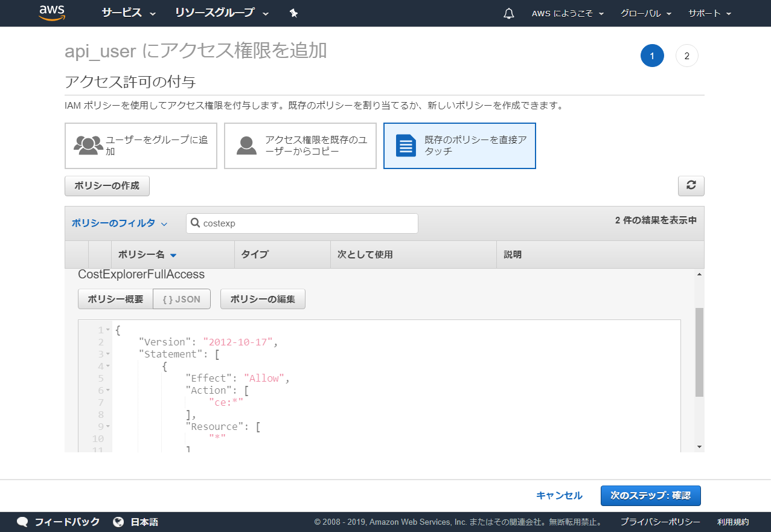Image resolution: width=771 pixels, height=532 pixels.
Task: Click the AWS logo home icon
Action: 51,13
